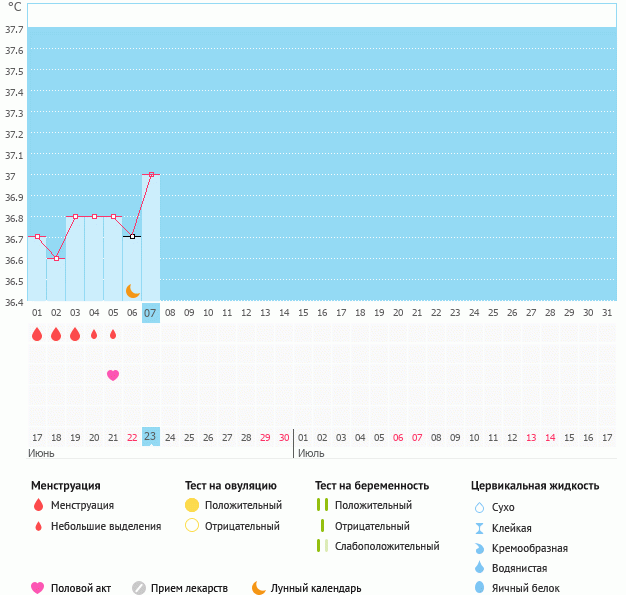Select the highlighted date 23 in June
The width and height of the screenshot is (626, 595).
tap(151, 437)
